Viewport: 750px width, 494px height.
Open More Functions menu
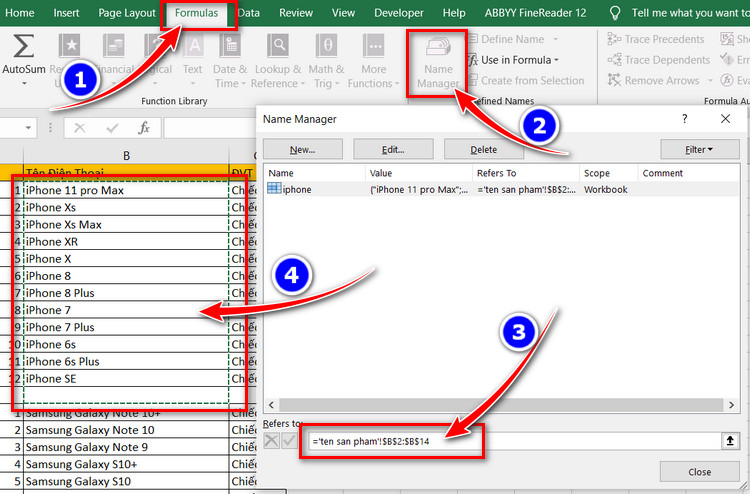tap(374, 46)
